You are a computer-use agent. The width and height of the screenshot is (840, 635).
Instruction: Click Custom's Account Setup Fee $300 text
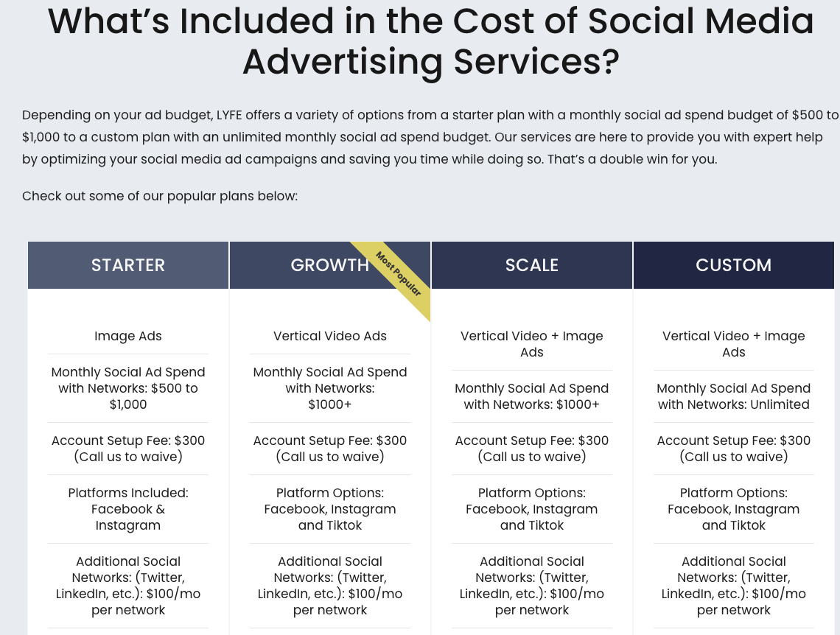click(x=733, y=449)
